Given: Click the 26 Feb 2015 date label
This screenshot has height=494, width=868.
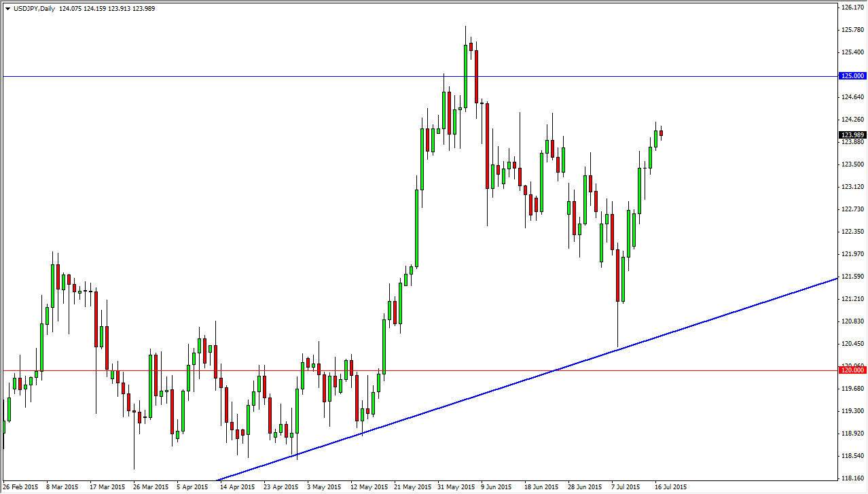Looking at the screenshot, I should (x=20, y=487).
